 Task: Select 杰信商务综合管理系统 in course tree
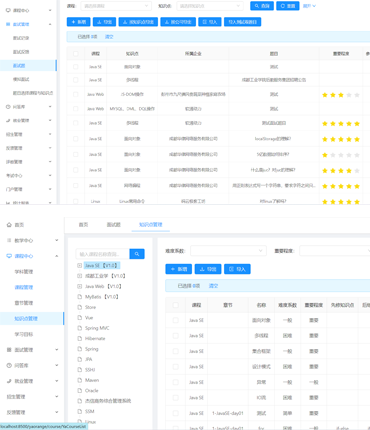[x=108, y=401]
